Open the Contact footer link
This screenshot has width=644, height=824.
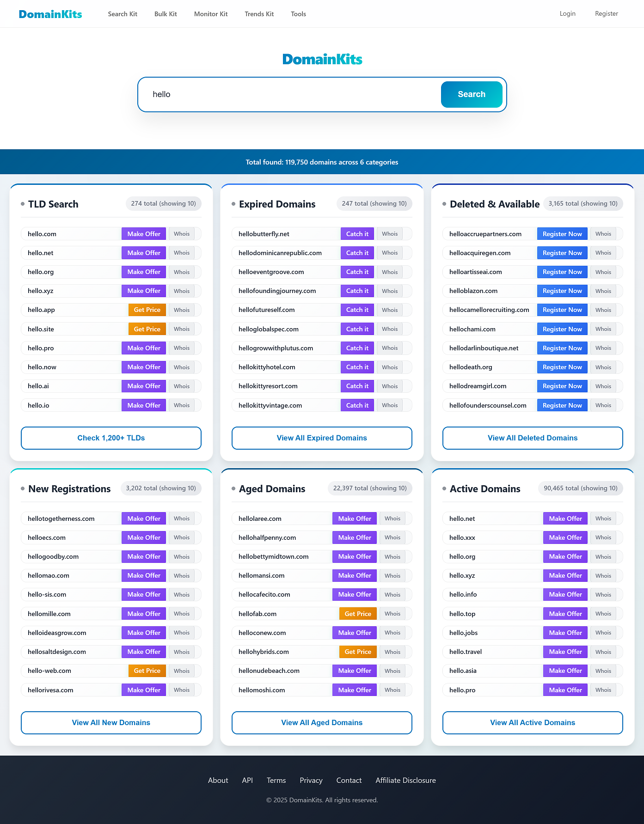(349, 780)
